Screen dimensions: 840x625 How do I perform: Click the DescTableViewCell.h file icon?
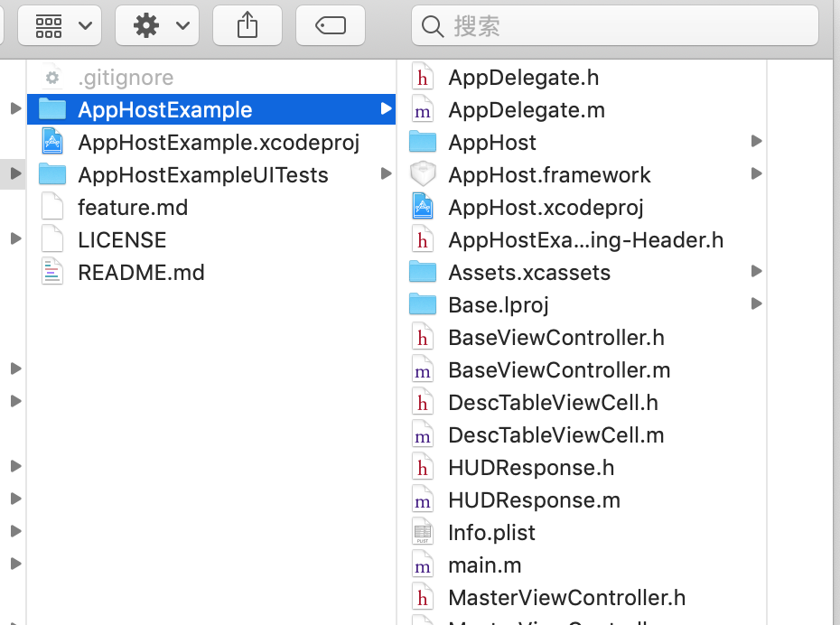422,403
